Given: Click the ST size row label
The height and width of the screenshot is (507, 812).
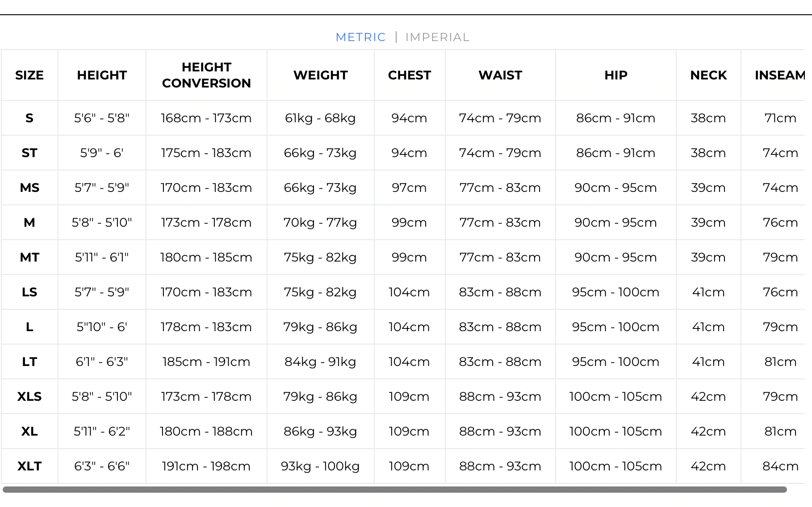Looking at the screenshot, I should tap(29, 153).
